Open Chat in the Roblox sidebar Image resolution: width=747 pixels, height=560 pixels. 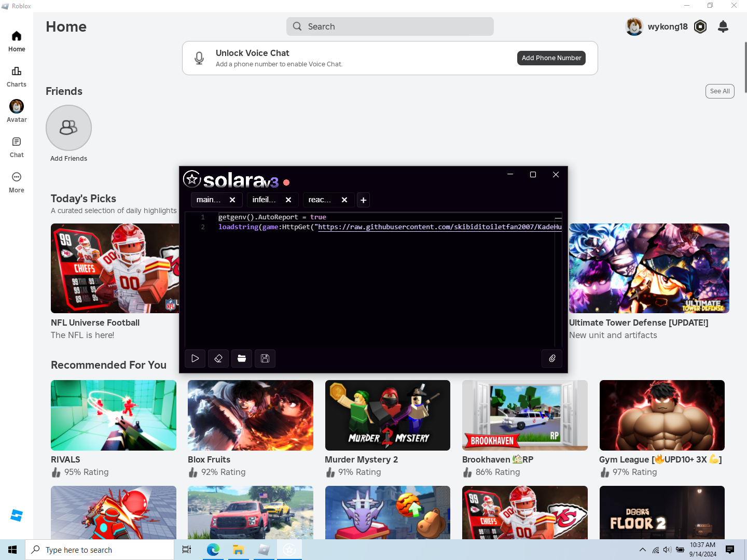(x=17, y=147)
